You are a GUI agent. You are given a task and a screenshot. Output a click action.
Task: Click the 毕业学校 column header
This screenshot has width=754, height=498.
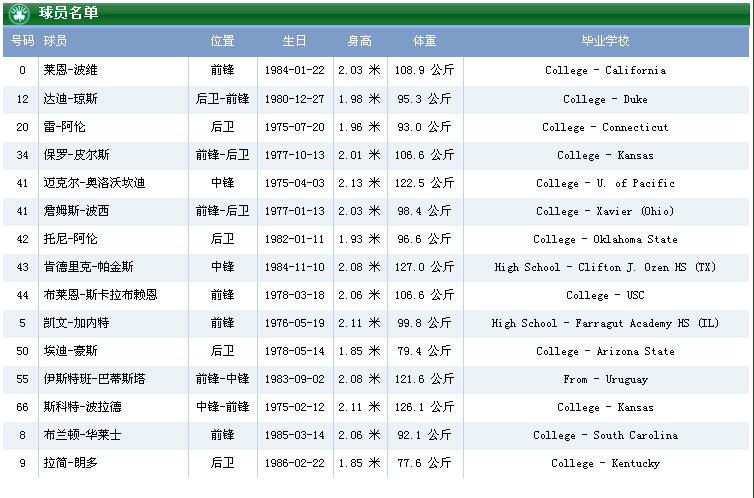(x=605, y=41)
